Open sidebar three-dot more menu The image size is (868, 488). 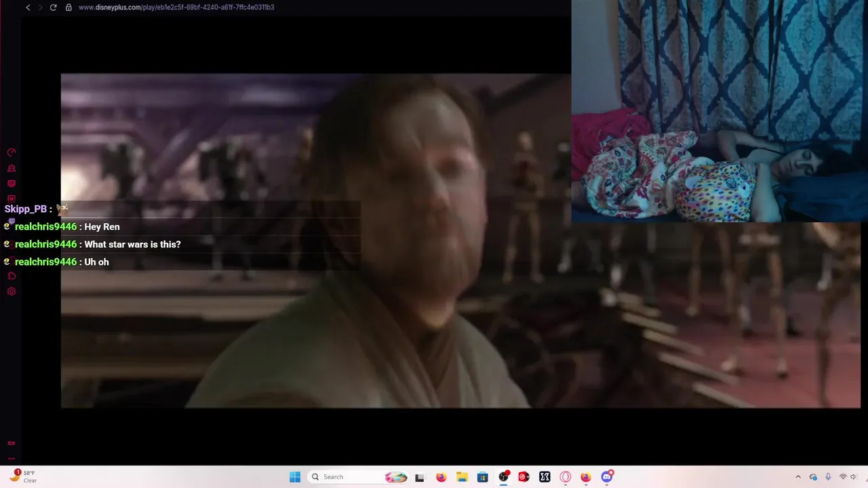click(12, 458)
